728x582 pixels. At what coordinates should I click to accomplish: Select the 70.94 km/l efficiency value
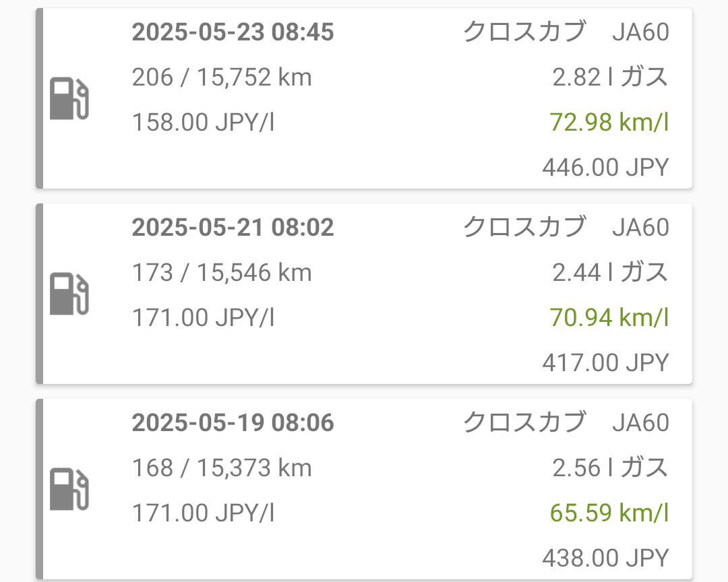(609, 317)
